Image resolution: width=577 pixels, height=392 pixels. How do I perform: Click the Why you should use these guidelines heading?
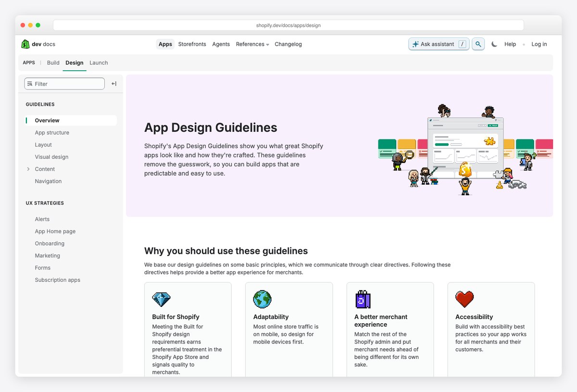[x=226, y=251]
